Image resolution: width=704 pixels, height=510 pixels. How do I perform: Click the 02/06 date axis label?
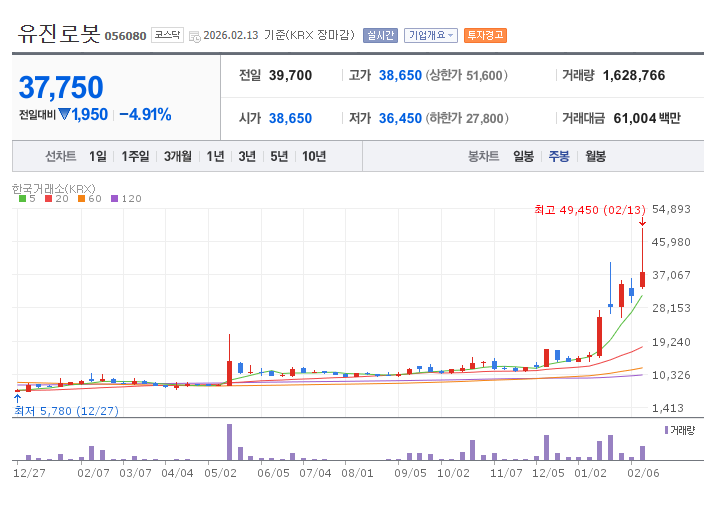pos(643,473)
